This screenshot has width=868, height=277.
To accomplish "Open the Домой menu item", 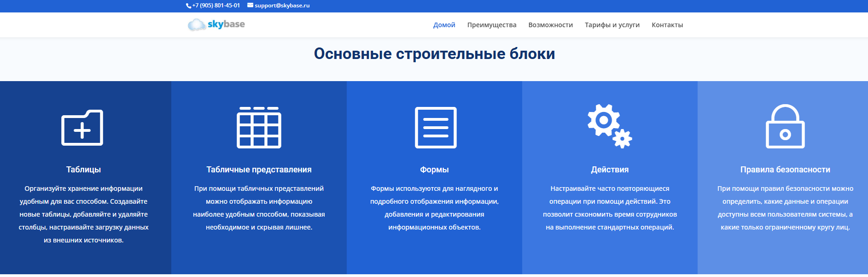I will 444,25.
